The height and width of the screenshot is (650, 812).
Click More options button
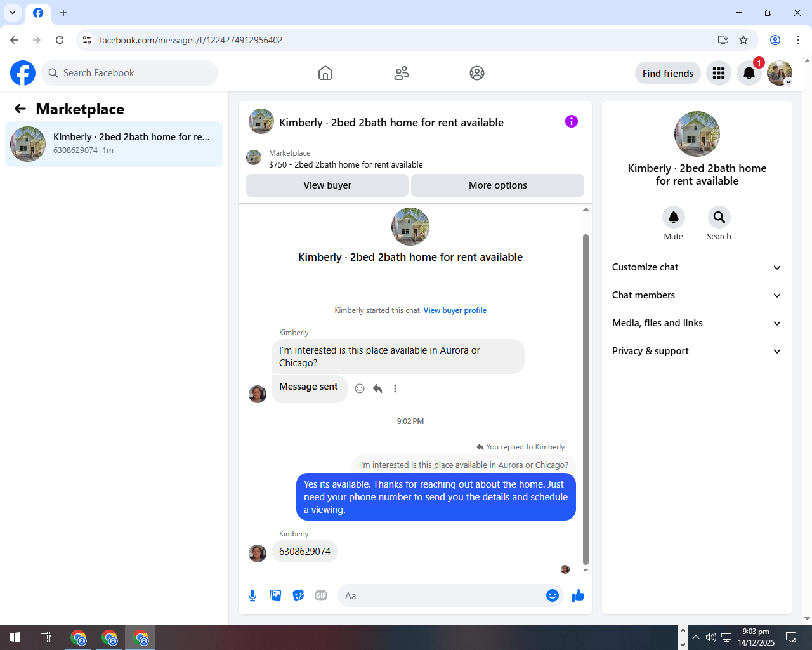click(498, 185)
